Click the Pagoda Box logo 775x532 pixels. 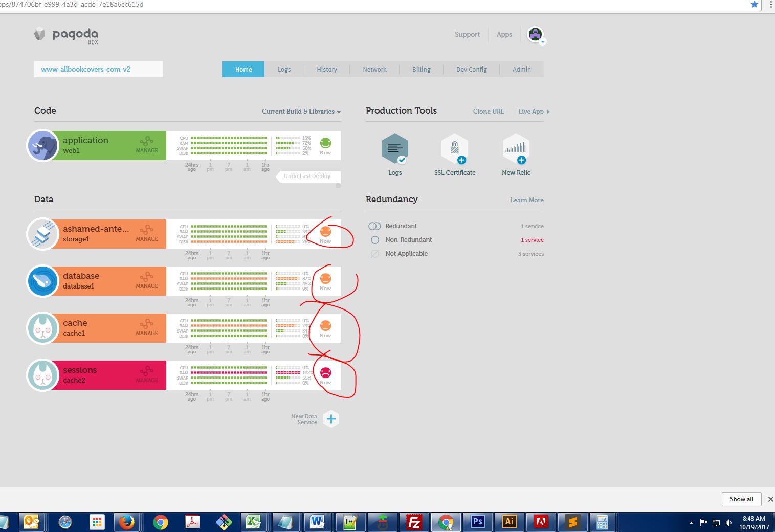66,35
